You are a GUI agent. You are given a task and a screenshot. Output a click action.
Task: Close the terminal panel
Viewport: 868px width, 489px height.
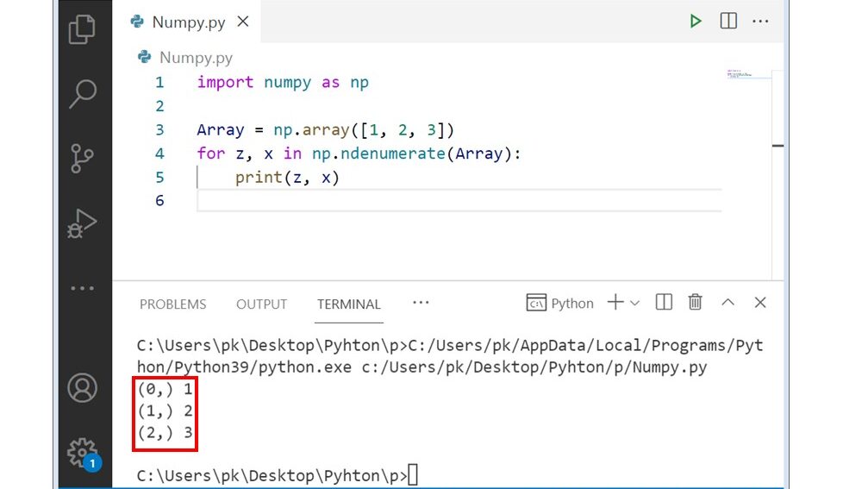(x=760, y=303)
